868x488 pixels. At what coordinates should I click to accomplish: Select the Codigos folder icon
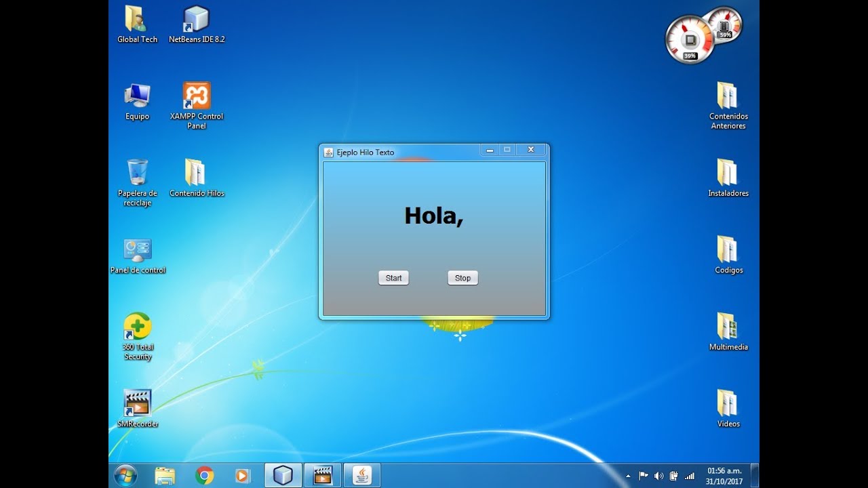point(728,256)
